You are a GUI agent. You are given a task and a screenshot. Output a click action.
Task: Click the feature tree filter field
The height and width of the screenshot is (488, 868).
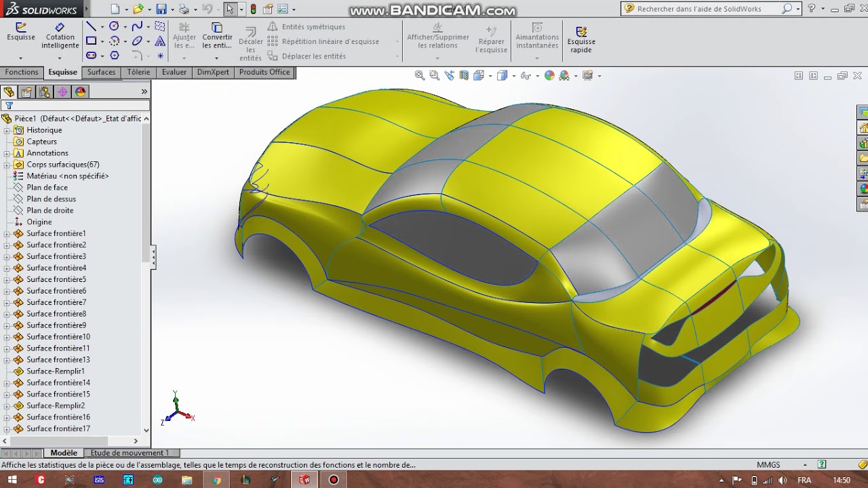tap(75, 106)
